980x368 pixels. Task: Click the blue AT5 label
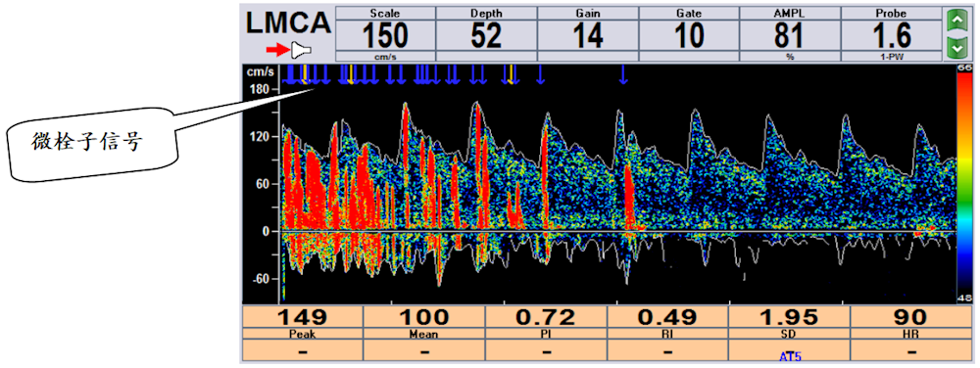pyautogui.click(x=789, y=357)
